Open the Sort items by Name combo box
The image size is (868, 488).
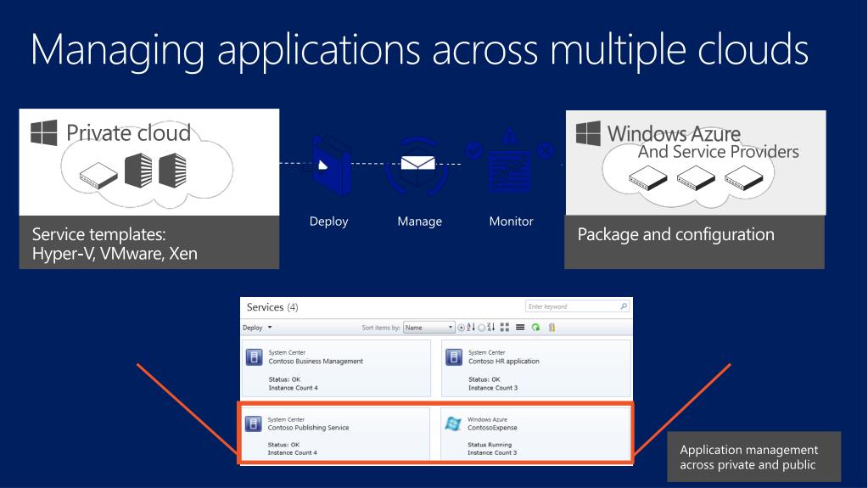[x=429, y=328]
